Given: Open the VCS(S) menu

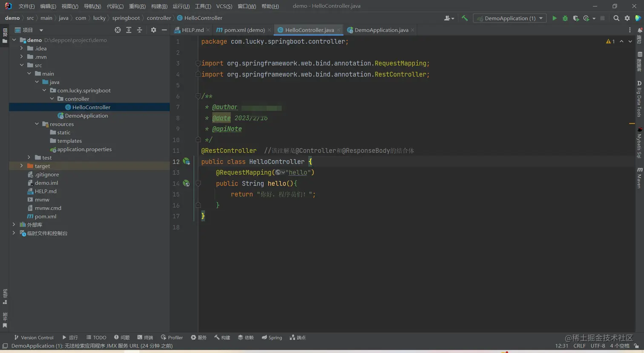Looking at the screenshot, I should pyautogui.click(x=224, y=6).
